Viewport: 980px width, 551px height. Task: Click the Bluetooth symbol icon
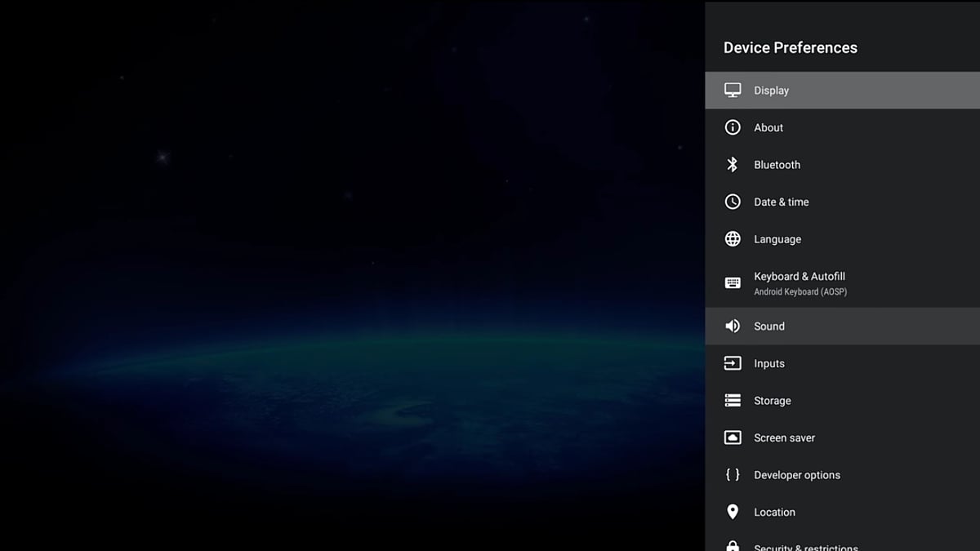tap(733, 165)
